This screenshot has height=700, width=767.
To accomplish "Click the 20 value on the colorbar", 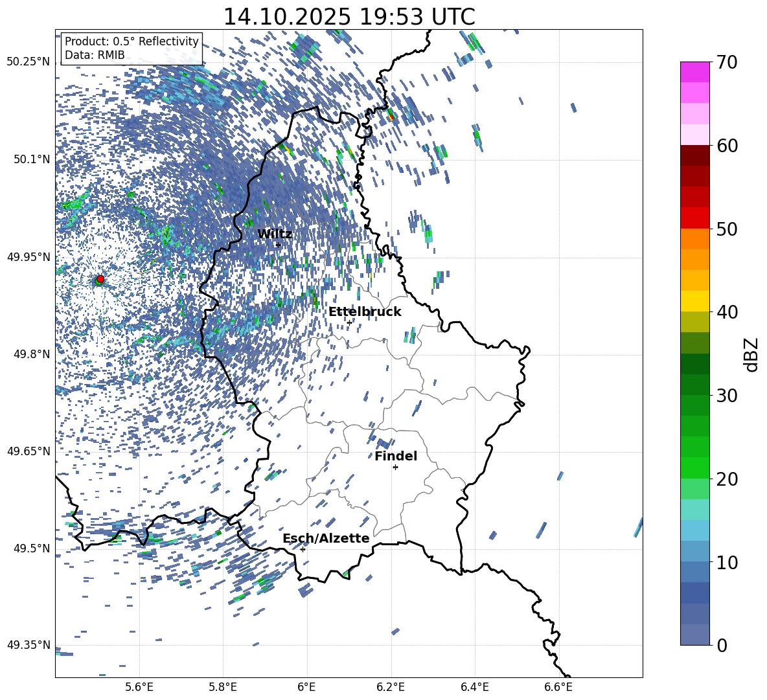I will (x=726, y=479).
